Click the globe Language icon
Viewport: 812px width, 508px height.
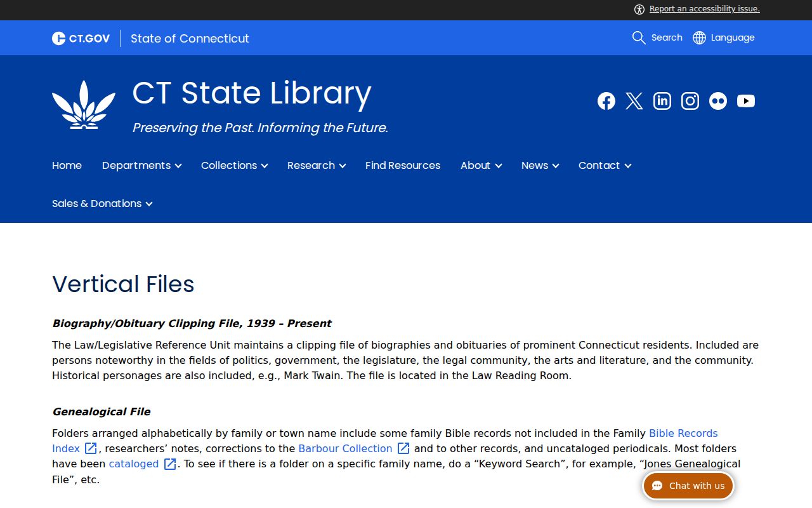tap(699, 38)
